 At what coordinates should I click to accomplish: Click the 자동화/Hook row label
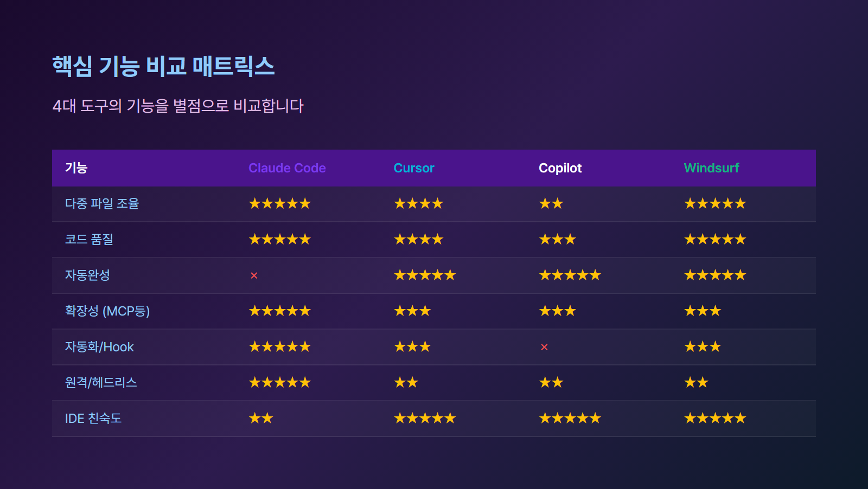(99, 347)
